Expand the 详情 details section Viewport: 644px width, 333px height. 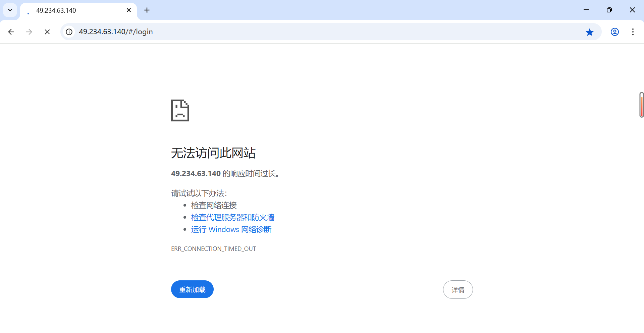point(458,289)
